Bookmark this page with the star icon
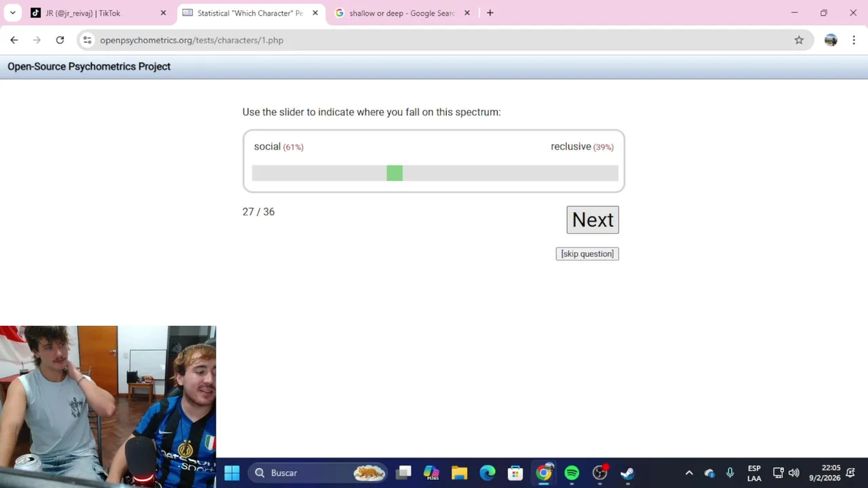Viewport: 868px width, 488px height. click(x=799, y=40)
